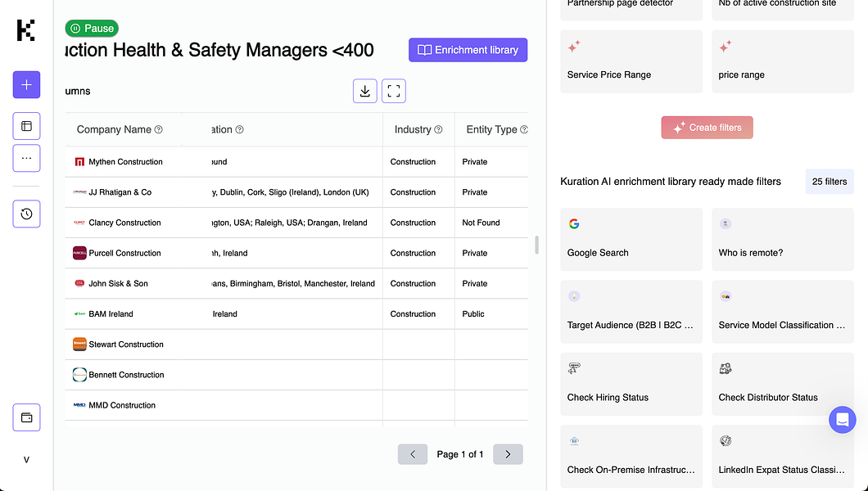Open the table view icon in sidebar

(x=26, y=126)
